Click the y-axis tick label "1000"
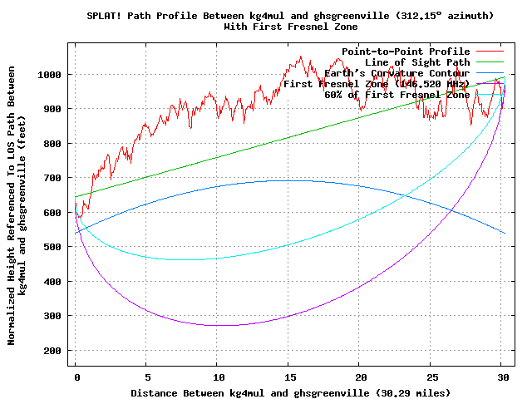Viewport: 532px width, 399px height. click(x=50, y=75)
